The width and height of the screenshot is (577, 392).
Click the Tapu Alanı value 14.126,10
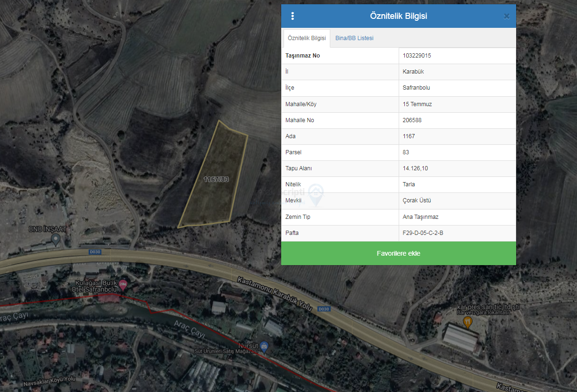pyautogui.click(x=416, y=168)
